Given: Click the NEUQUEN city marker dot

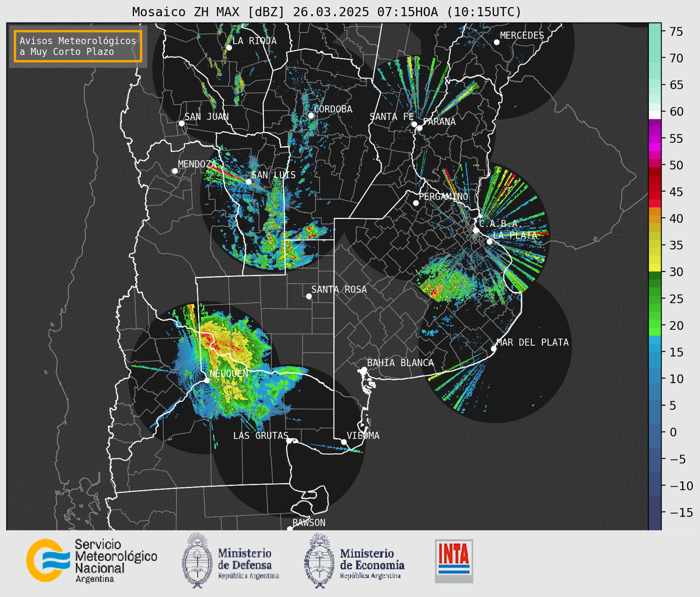Looking at the screenshot, I should [207, 380].
